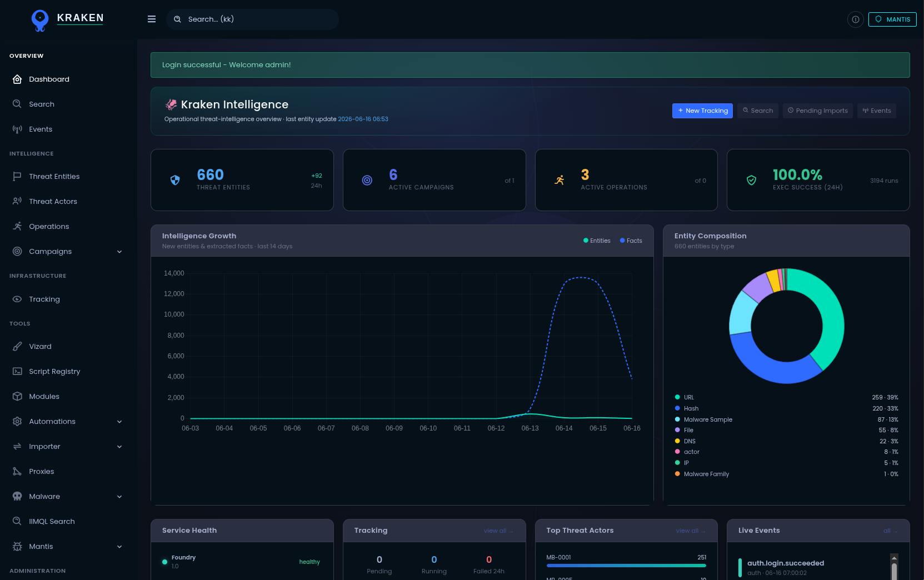Click the Mantis bug icon
This screenshot has width=924, height=580.
tap(17, 547)
